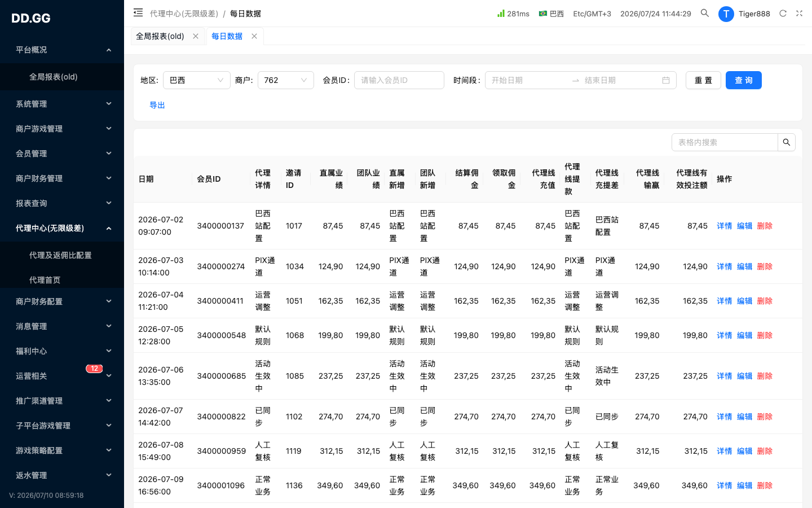Expand the 报表查询 sidebar menu
Screen dimensions: 812x508
62,203
